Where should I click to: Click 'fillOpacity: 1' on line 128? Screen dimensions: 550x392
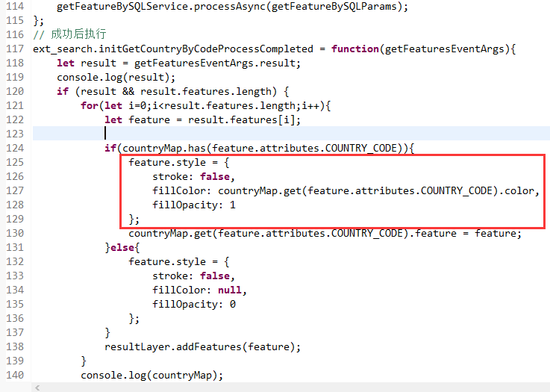click(x=193, y=205)
